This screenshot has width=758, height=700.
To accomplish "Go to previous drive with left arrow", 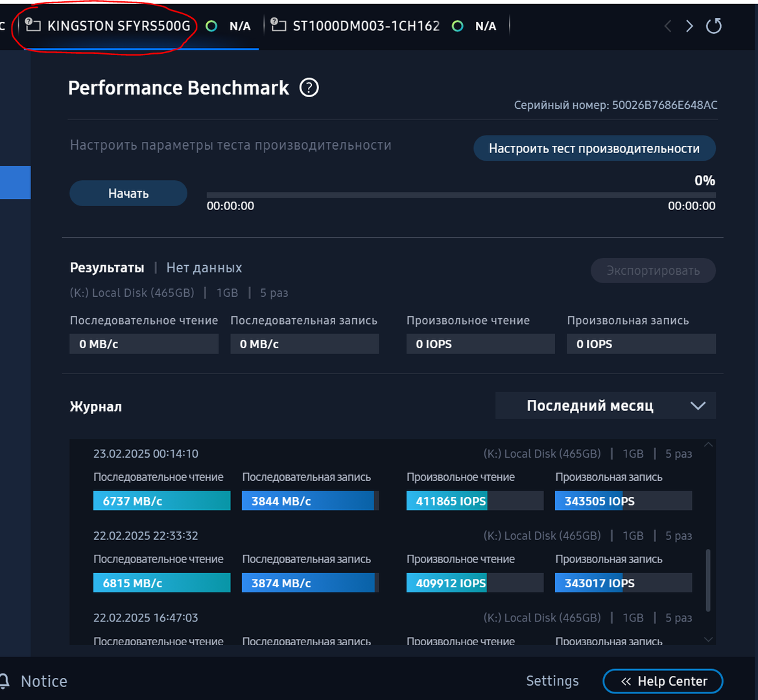I will tap(668, 26).
